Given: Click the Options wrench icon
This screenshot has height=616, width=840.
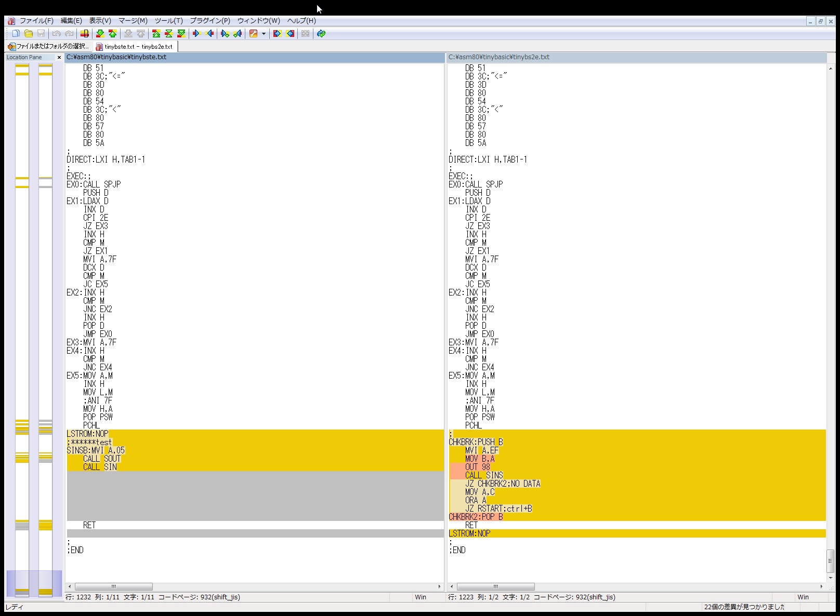Looking at the screenshot, I should point(254,34).
